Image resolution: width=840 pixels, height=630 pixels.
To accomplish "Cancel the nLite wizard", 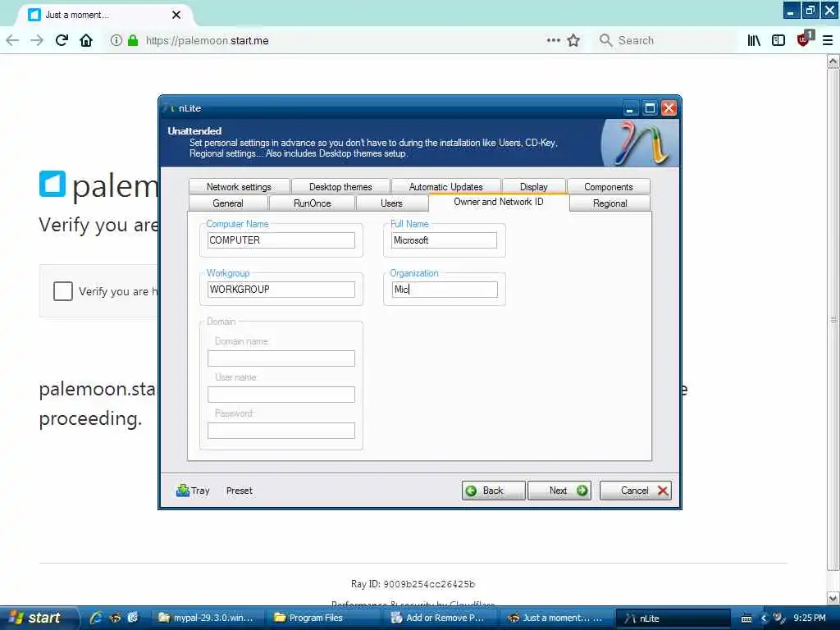I will point(636,491).
